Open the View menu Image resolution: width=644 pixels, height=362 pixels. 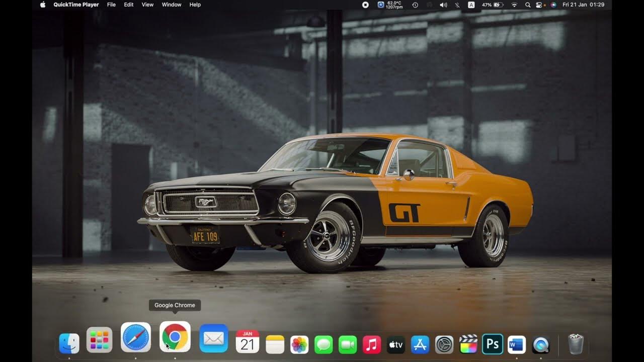pyautogui.click(x=147, y=5)
